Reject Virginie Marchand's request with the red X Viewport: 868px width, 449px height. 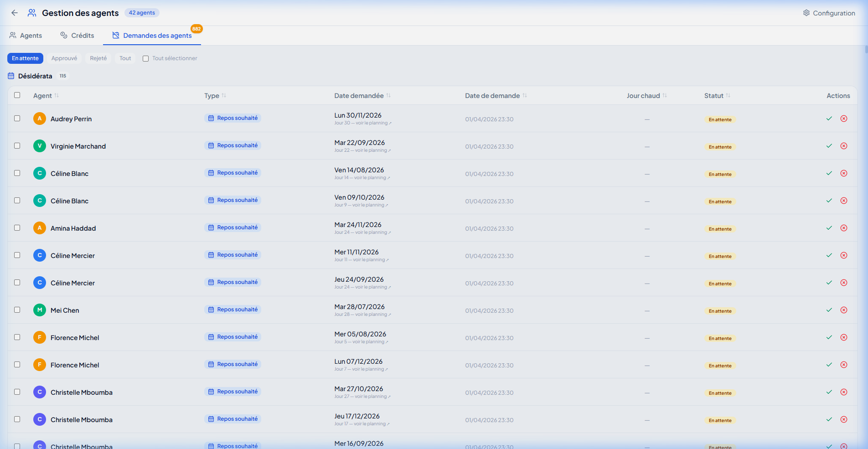point(844,146)
